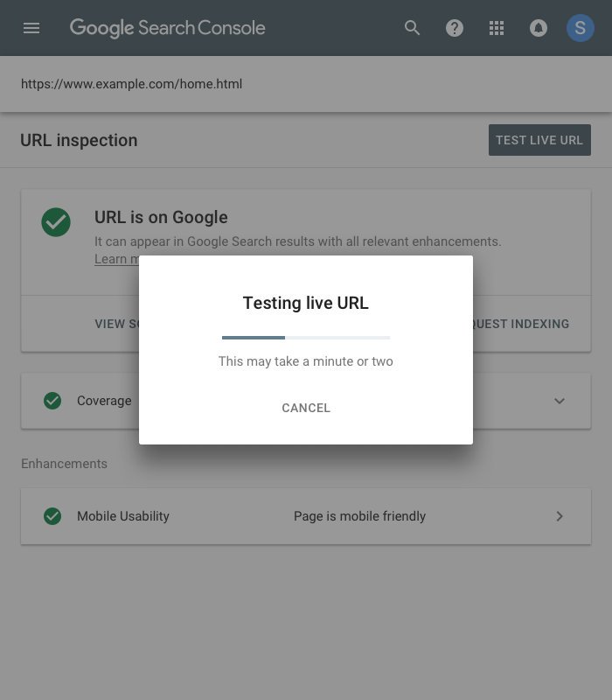Open the Google apps grid
Viewport: 612px width, 700px height.
(x=496, y=28)
